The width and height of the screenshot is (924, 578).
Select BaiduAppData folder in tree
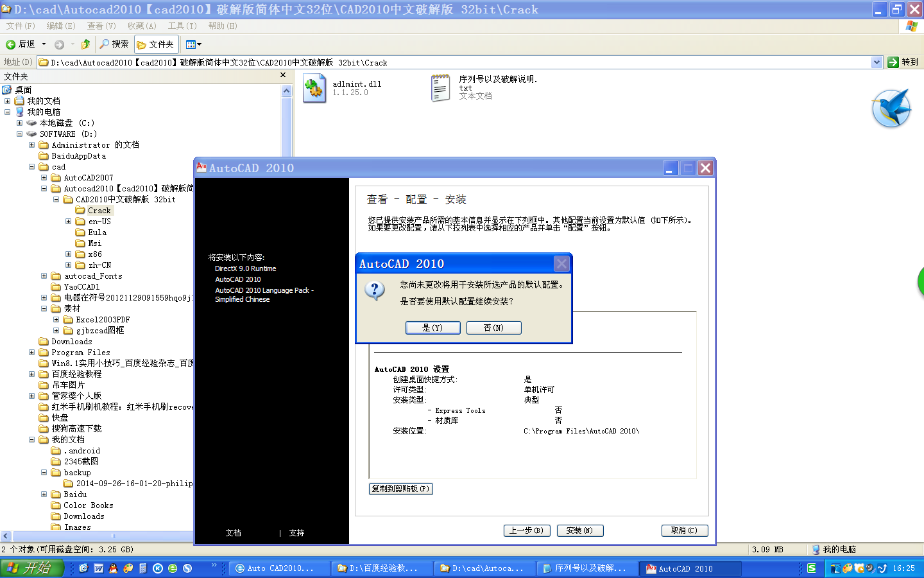point(78,155)
